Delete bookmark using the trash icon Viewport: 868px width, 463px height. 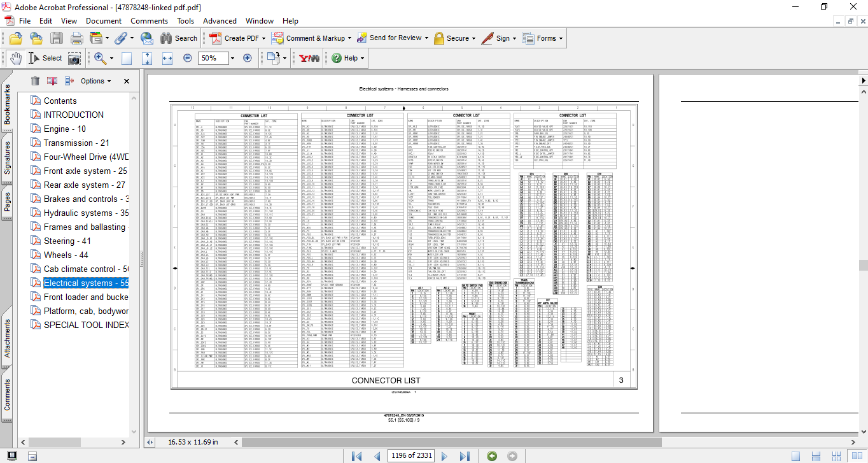tap(35, 81)
